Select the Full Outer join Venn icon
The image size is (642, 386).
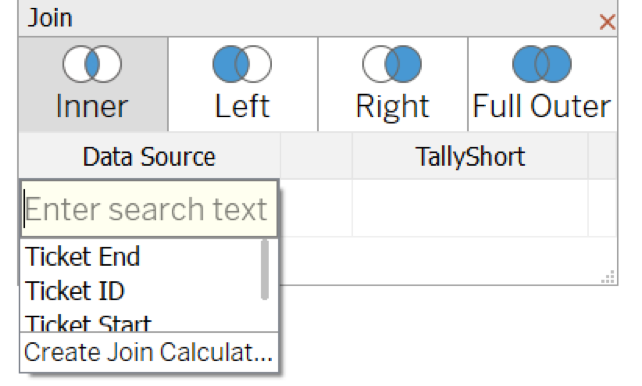[542, 64]
